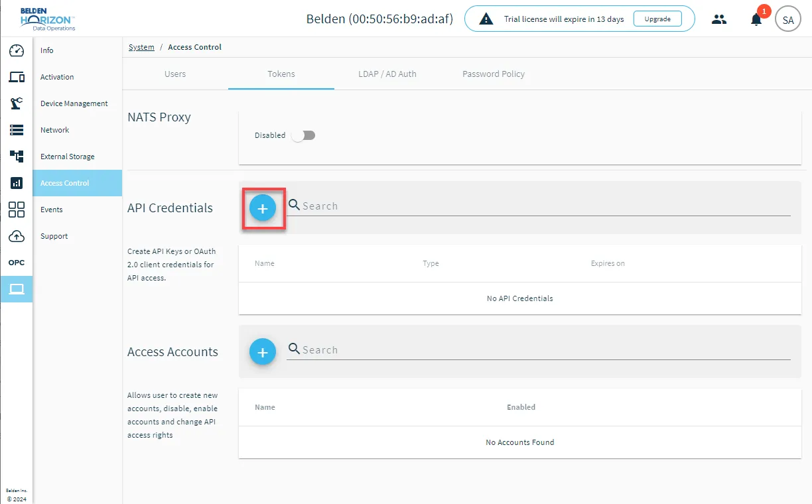This screenshot has height=504, width=812.
Task: Open the stacked list icon in sidebar
Action: pyautogui.click(x=17, y=130)
